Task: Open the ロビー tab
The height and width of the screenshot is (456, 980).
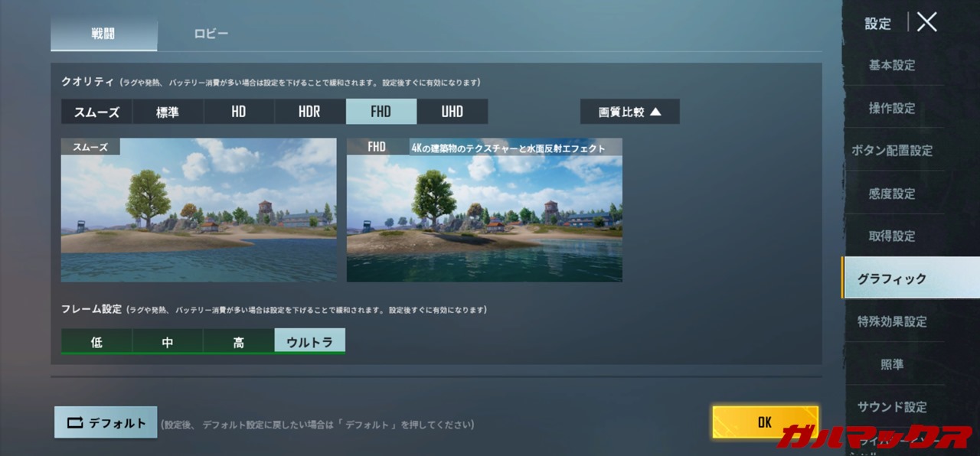Action: 211,34
